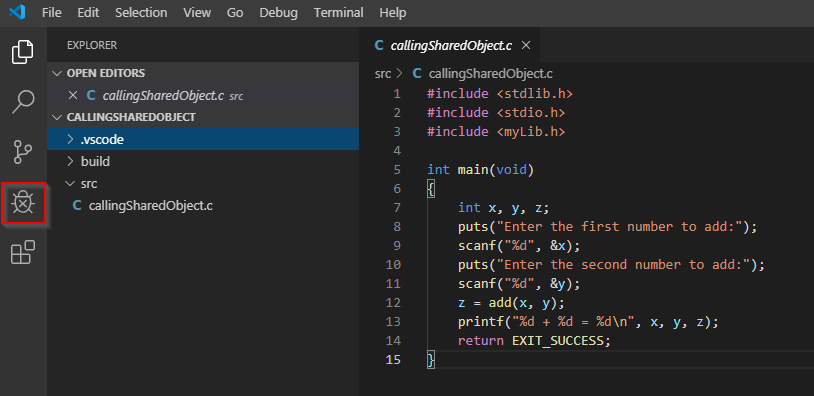Open the Search view in activity bar
The image size is (814, 396).
(x=23, y=102)
